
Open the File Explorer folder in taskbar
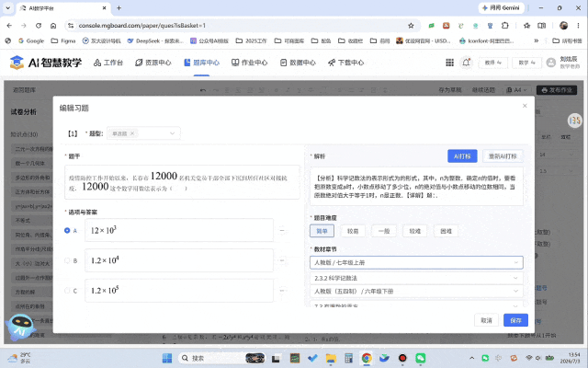coord(331,358)
